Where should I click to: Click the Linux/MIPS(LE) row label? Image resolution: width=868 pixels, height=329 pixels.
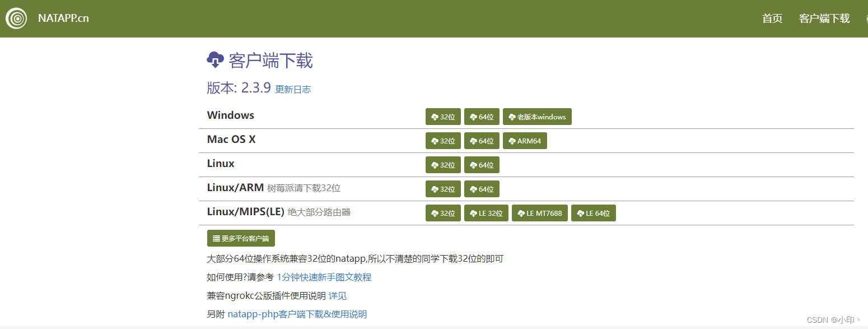click(x=246, y=211)
